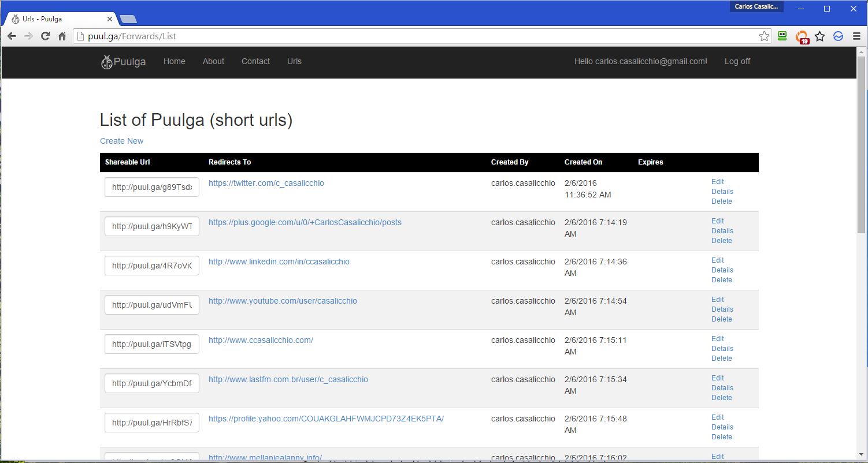Navigate back with the back arrow

pyautogui.click(x=12, y=36)
